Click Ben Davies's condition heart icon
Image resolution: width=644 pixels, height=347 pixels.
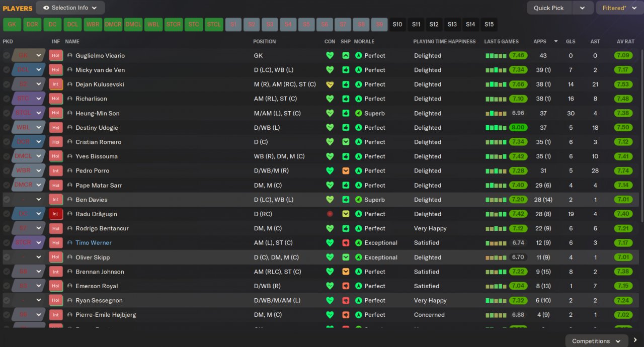click(x=330, y=200)
